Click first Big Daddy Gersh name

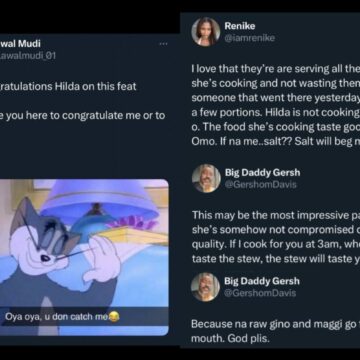[262, 172]
